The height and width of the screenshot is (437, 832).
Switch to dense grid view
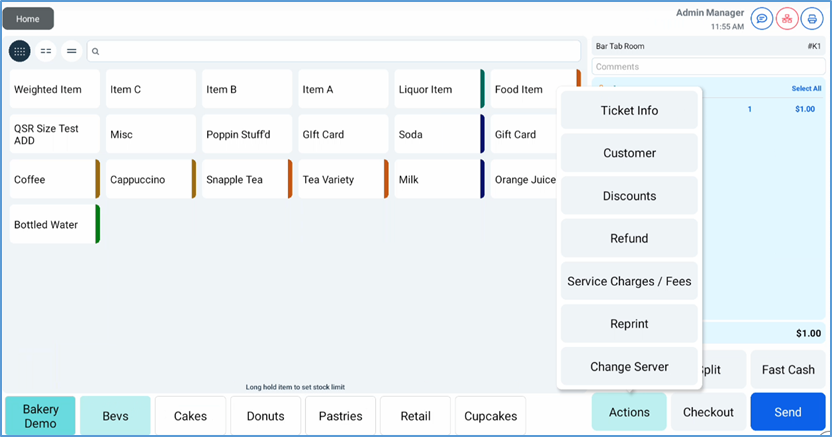pyautogui.click(x=19, y=51)
